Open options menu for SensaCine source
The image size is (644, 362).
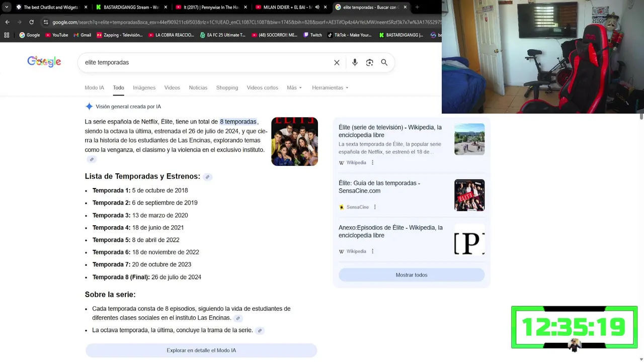pyautogui.click(x=375, y=207)
